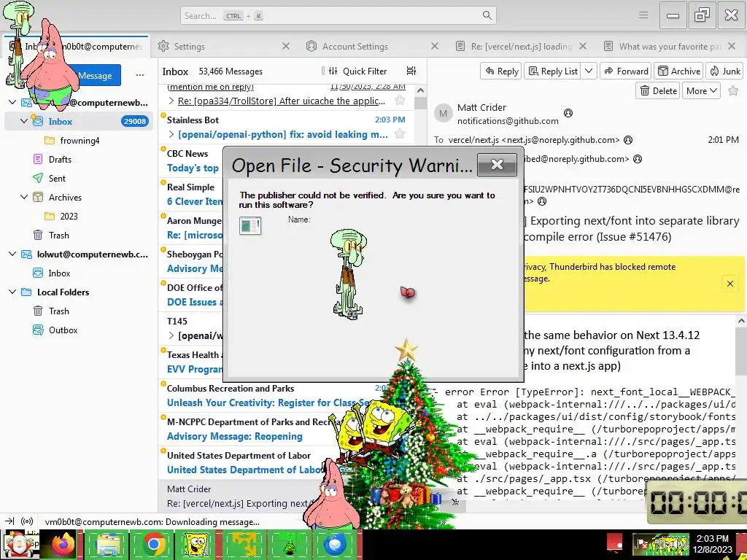Image resolution: width=747 pixels, height=560 pixels.
Task: Click the Santa Start button
Action: 20,544
